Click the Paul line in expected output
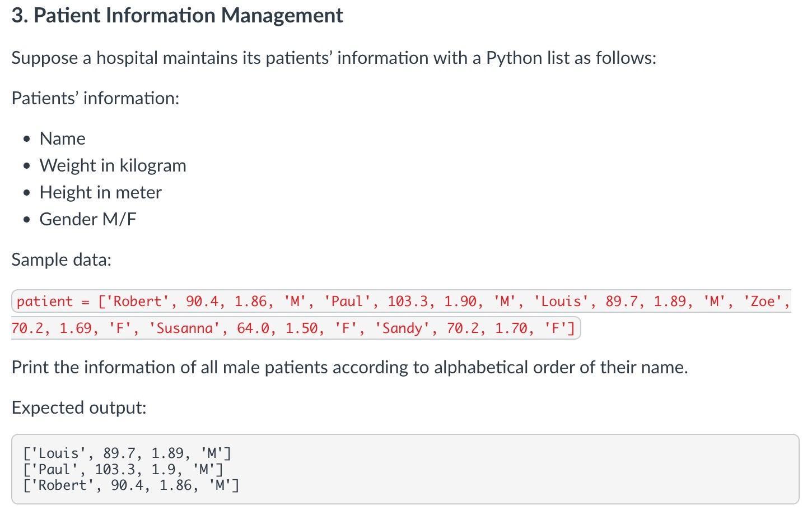Image resolution: width=812 pixels, height=528 pixels. click(123, 469)
